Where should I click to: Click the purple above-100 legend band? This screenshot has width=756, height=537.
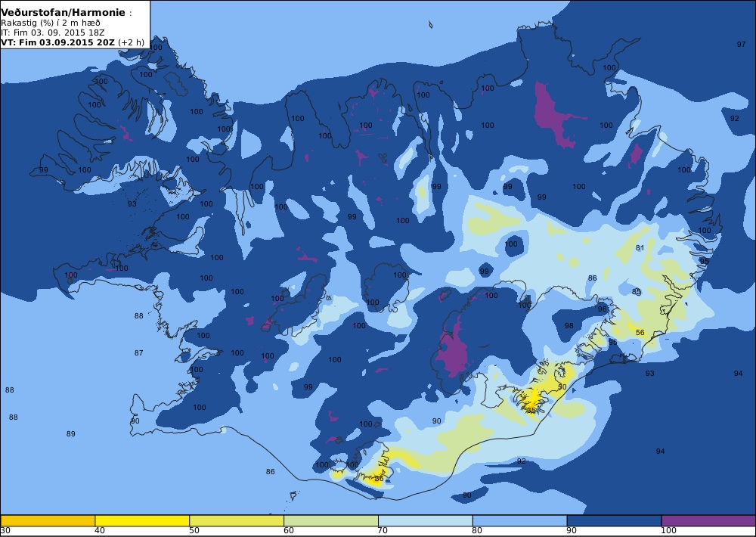point(709,520)
